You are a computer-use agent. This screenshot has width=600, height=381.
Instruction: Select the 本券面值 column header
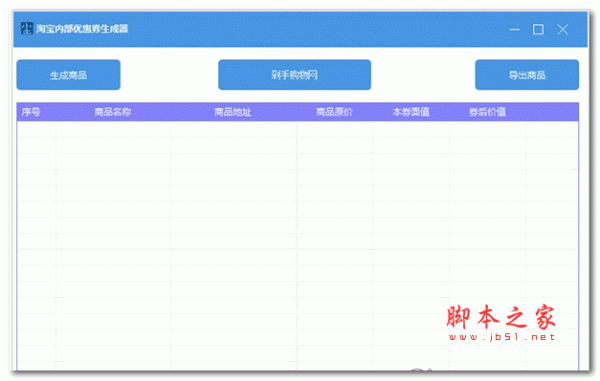click(x=411, y=112)
